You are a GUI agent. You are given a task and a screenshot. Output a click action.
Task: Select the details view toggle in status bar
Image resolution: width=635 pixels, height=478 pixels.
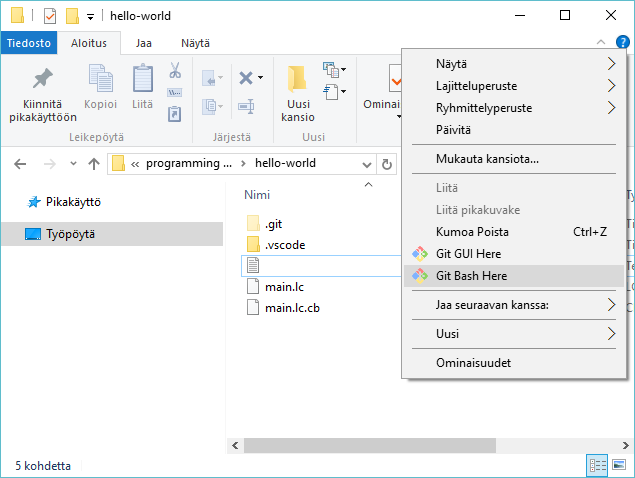pyautogui.click(x=598, y=465)
